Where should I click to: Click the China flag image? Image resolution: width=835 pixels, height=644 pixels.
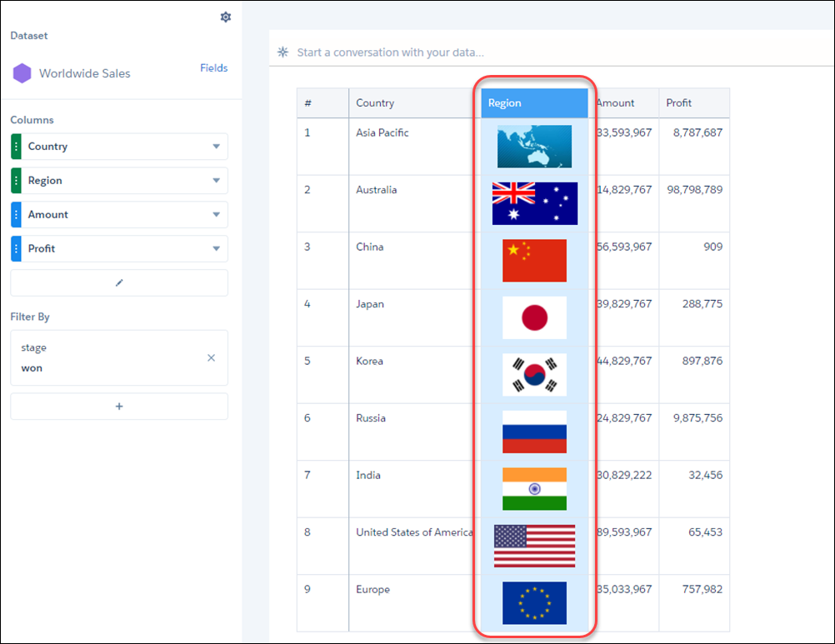(x=535, y=260)
